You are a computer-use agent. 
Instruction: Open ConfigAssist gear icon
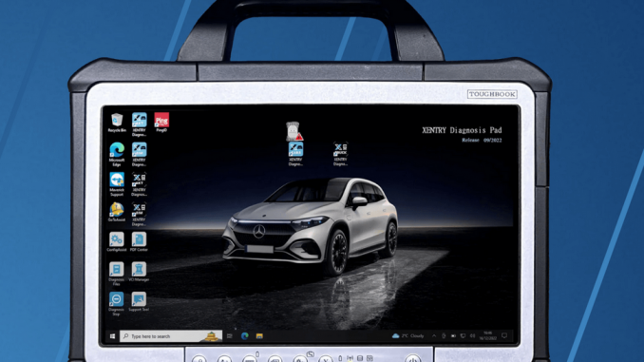(x=117, y=242)
